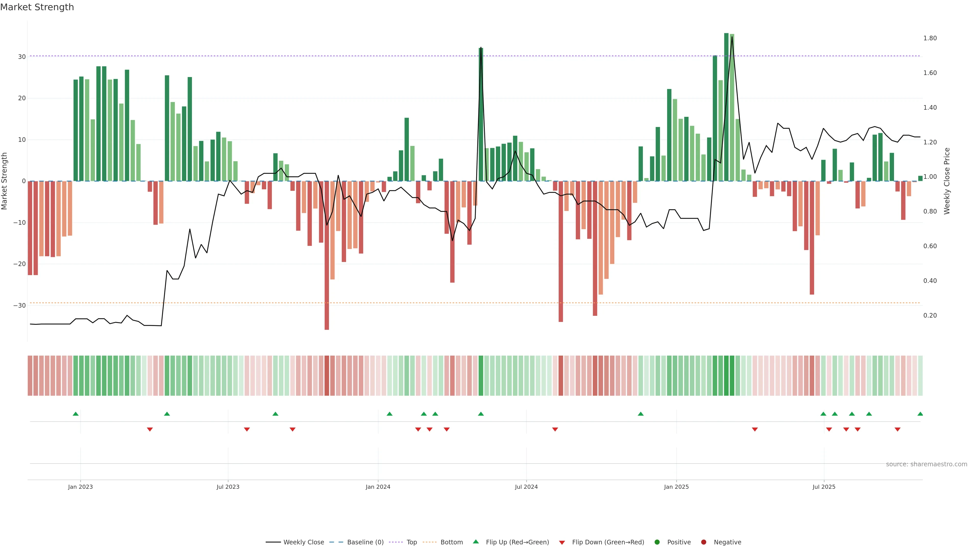Click Positive green circle legend icon
Screen dimensions: 980x551
pos(657,542)
